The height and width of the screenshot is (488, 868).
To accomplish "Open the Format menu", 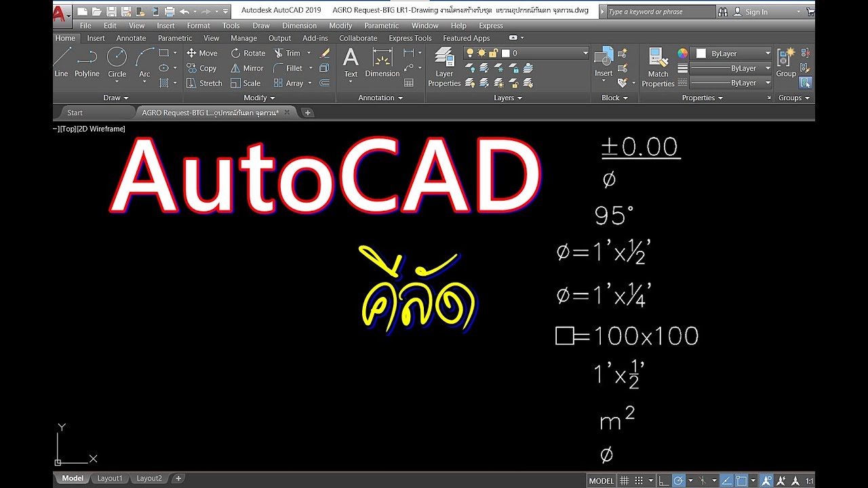I will (198, 26).
